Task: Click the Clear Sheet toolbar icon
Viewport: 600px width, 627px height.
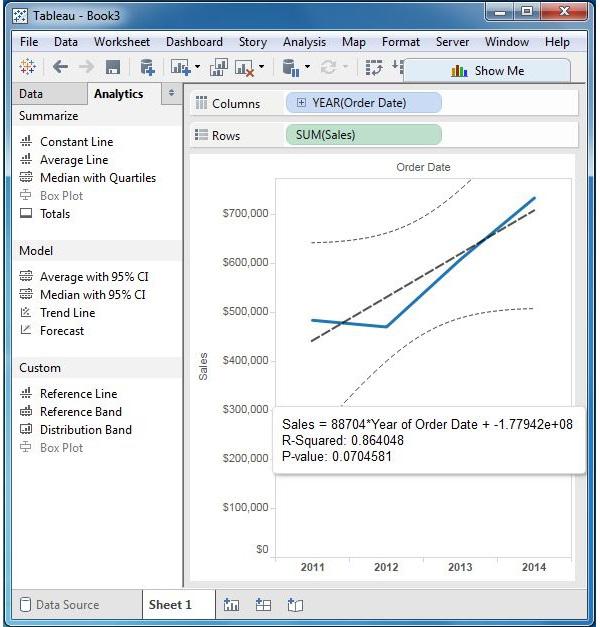Action: 244,68
